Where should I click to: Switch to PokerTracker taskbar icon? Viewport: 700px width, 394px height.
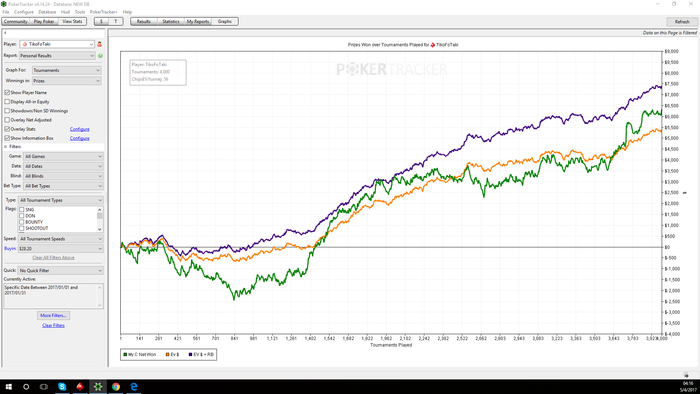coord(98,387)
